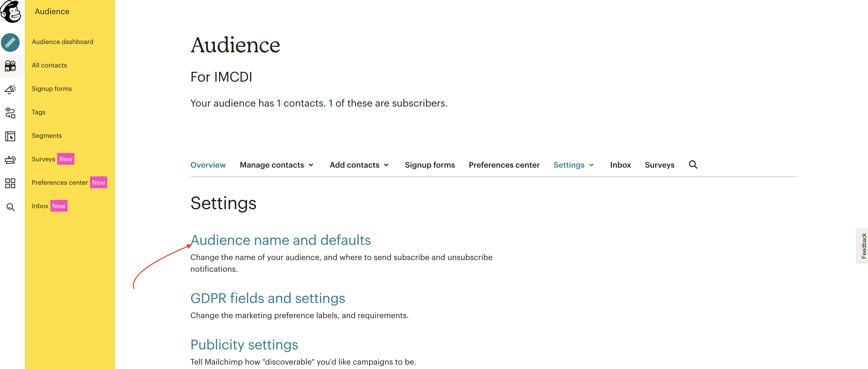Switch to the Overview tab

pos(208,165)
